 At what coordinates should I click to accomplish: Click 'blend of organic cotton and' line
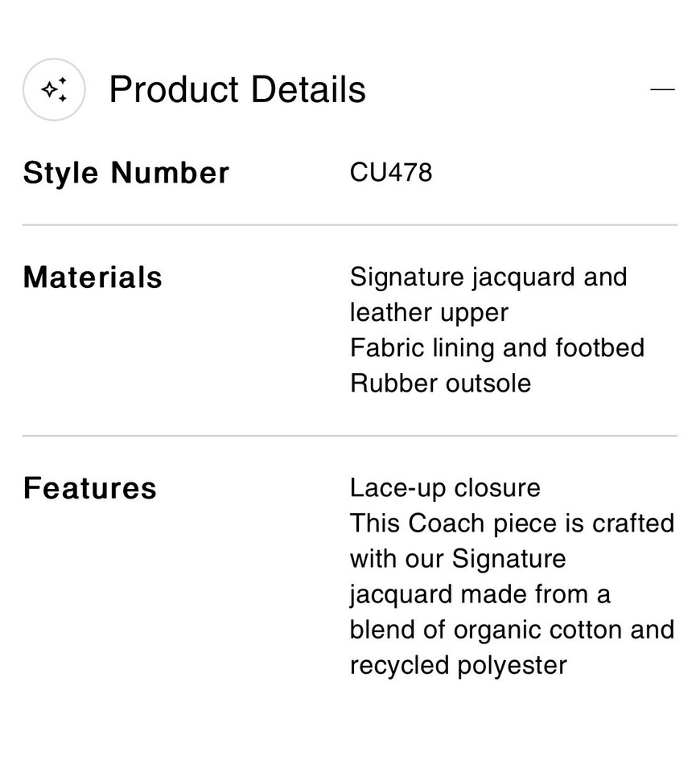(512, 630)
